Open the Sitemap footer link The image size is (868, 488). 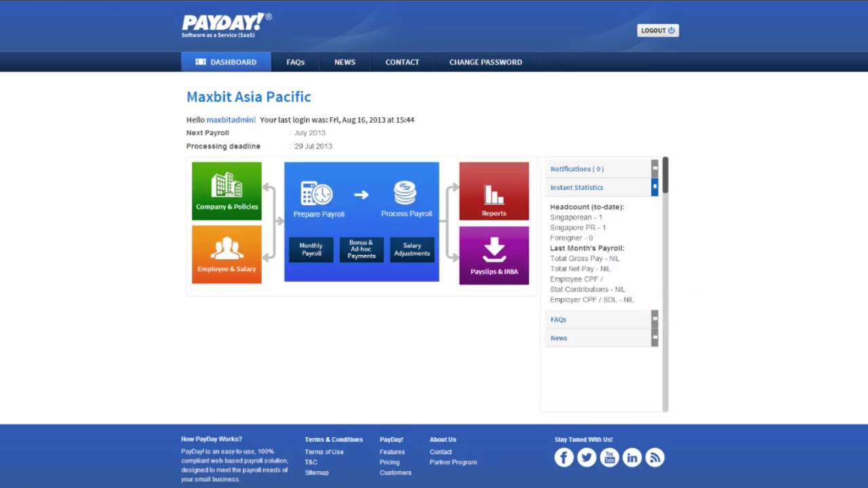pos(317,472)
